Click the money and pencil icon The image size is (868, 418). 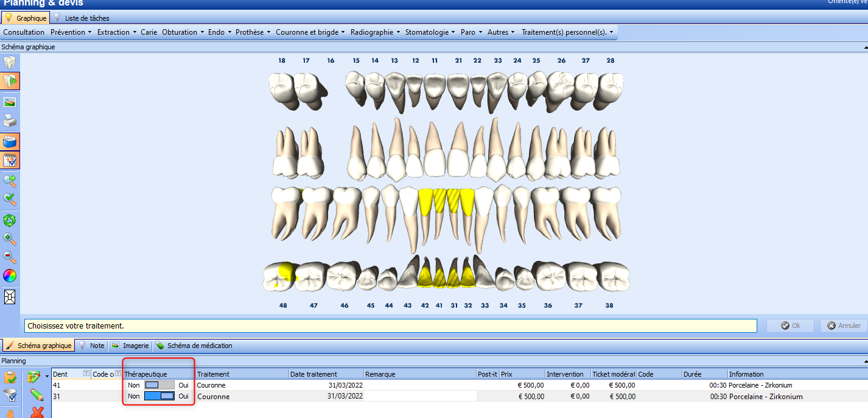34,377
